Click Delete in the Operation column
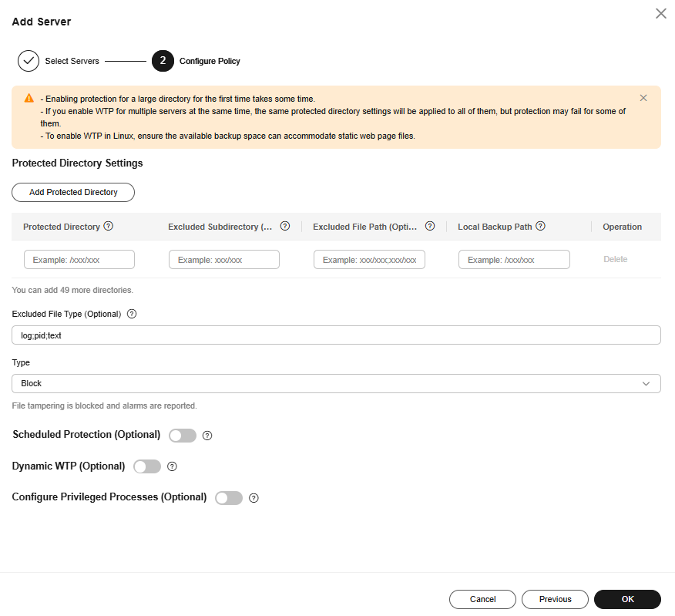 pos(615,259)
